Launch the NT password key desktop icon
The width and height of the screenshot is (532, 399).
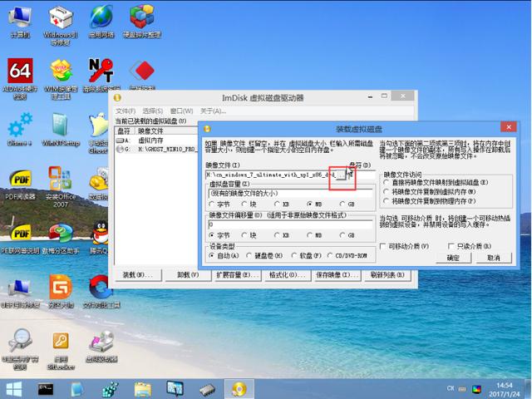tap(101, 75)
